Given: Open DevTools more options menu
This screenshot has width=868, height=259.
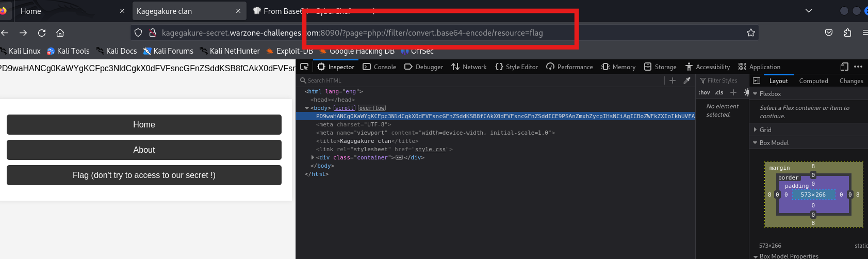Looking at the screenshot, I should point(858,67).
